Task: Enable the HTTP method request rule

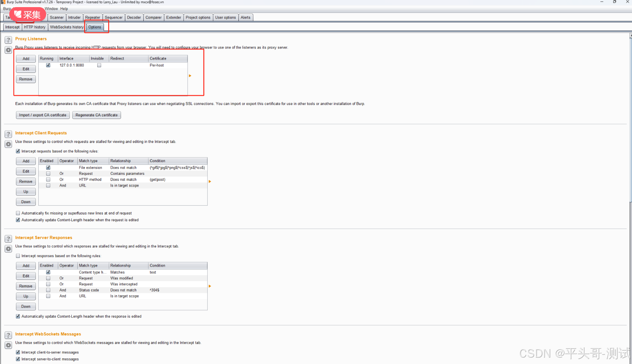Action: click(48, 179)
